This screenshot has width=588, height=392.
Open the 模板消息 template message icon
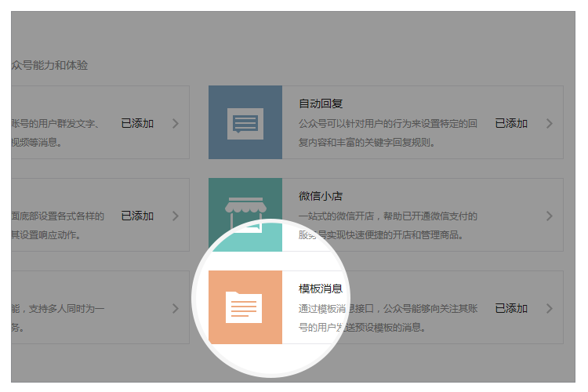(245, 307)
